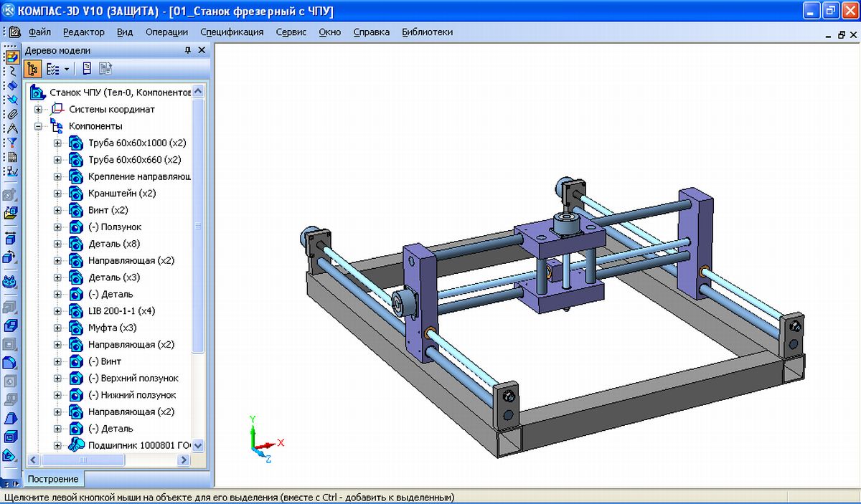Expand the Кронштейн (x2) component
The height and width of the screenshot is (504, 861).
(x=58, y=194)
